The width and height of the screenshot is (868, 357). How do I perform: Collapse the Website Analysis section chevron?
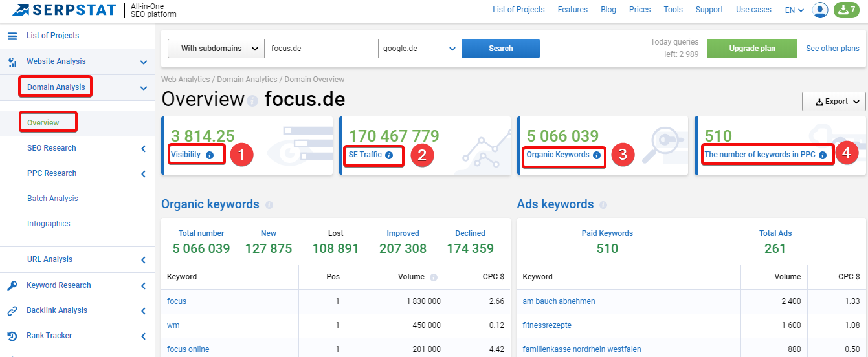tap(144, 62)
